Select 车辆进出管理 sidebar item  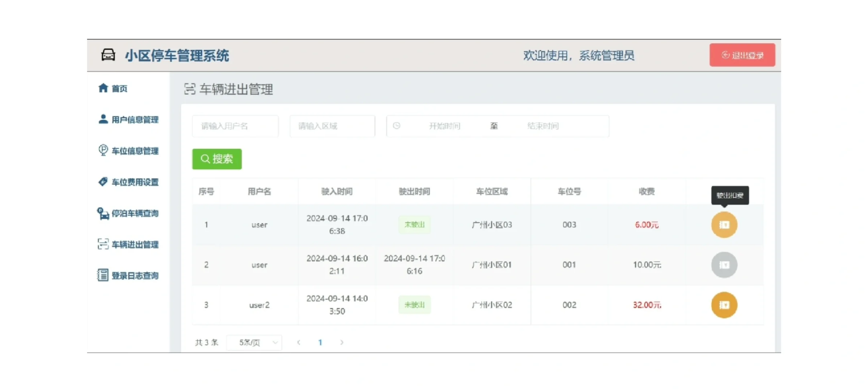pos(134,245)
